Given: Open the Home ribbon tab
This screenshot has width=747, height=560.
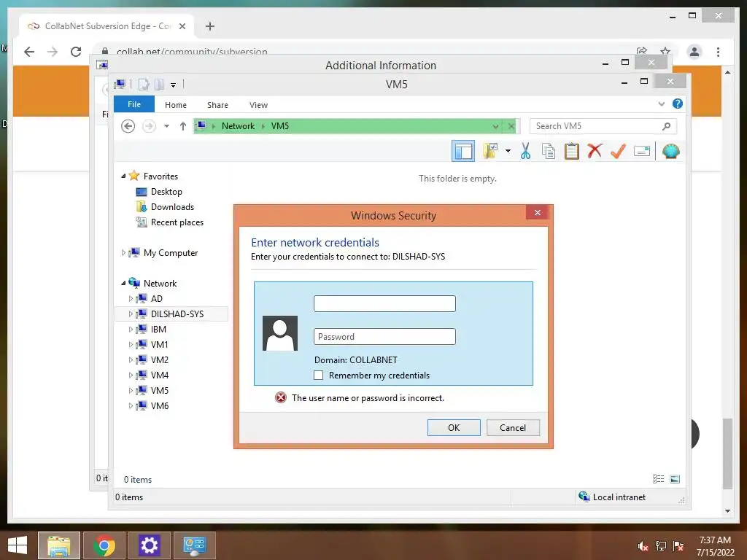Looking at the screenshot, I should coord(176,105).
